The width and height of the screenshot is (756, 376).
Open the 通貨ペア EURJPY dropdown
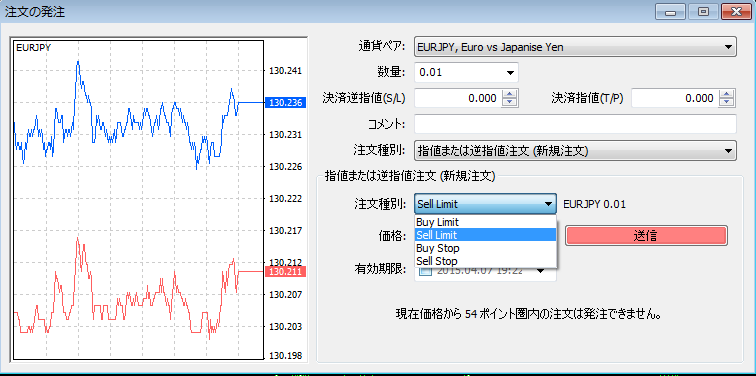pyautogui.click(x=575, y=47)
